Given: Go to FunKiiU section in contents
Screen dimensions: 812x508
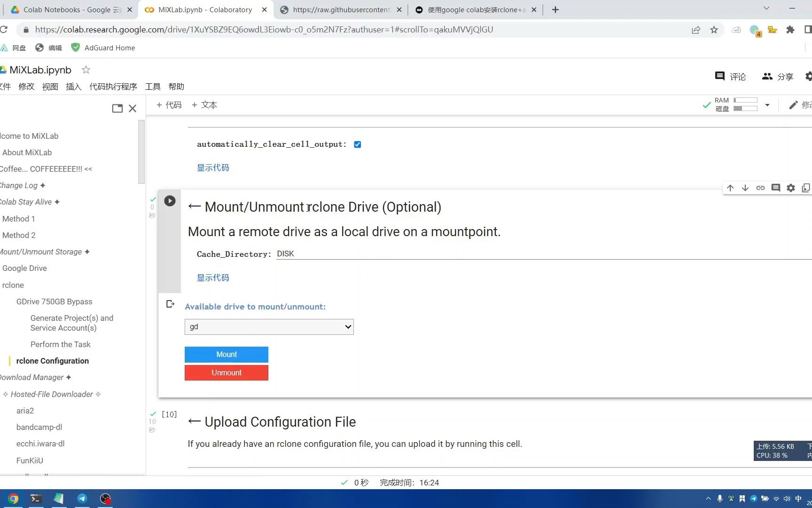Looking at the screenshot, I should 30,460.
